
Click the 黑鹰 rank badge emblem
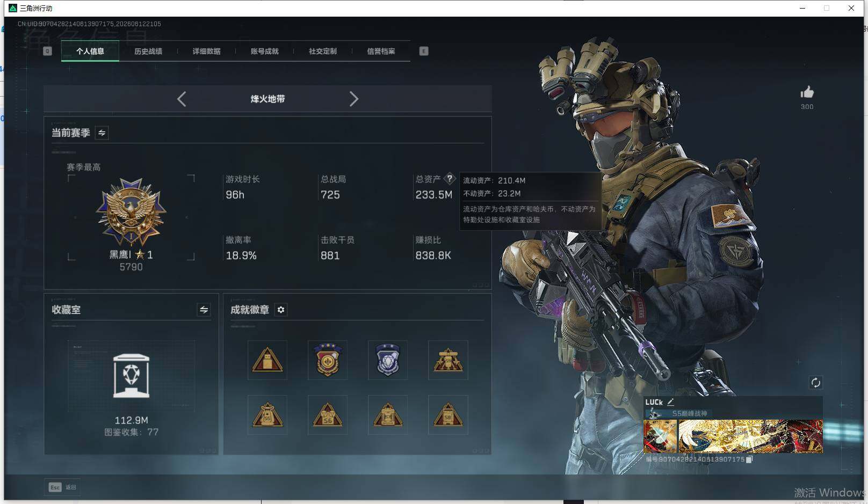click(x=131, y=213)
